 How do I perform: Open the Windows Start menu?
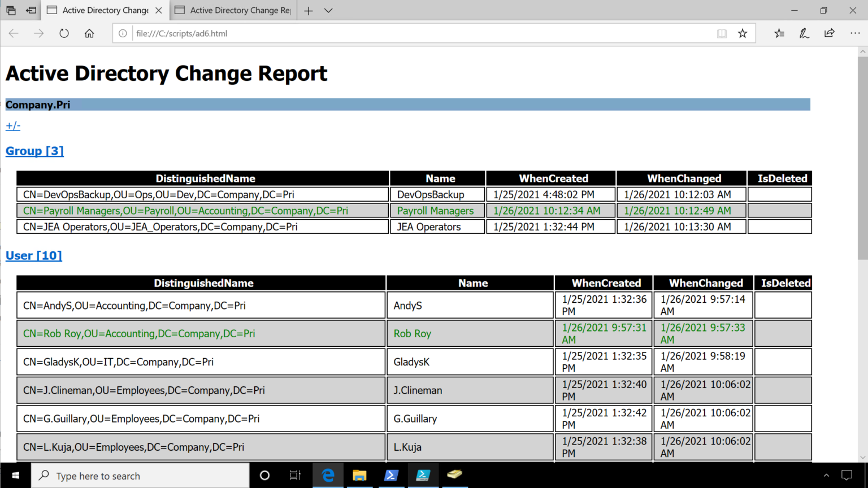[x=15, y=476]
